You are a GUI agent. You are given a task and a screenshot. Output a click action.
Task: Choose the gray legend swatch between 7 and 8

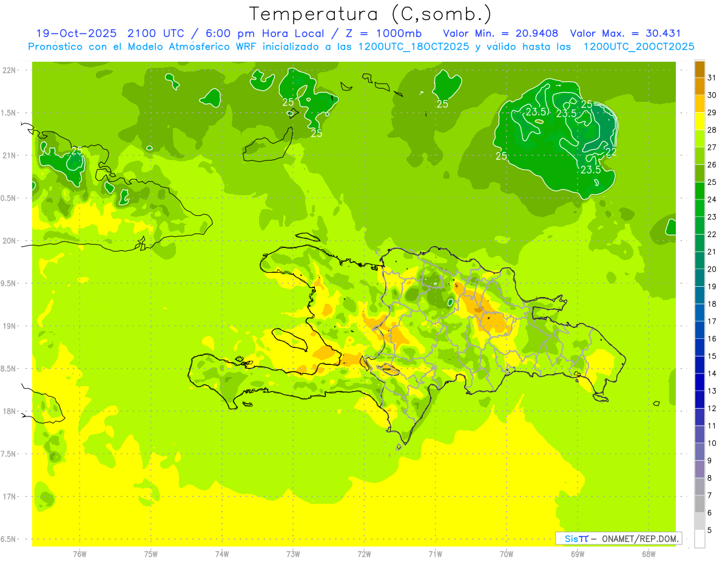(699, 487)
